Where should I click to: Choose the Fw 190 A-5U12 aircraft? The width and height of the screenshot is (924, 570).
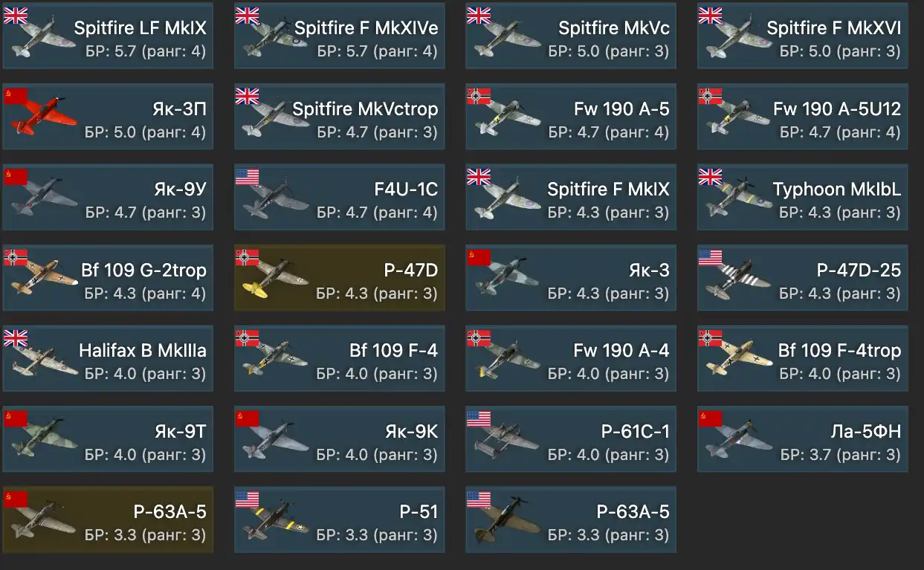pos(803,117)
